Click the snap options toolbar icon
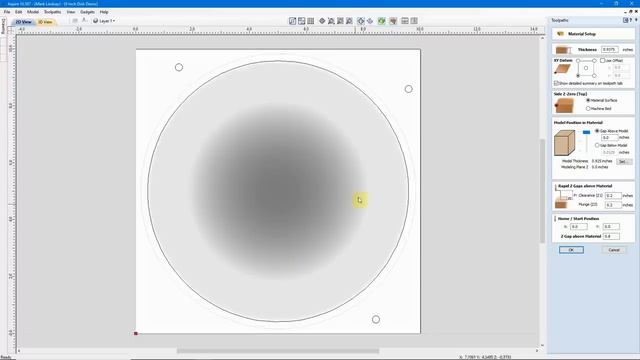 pyautogui.click(x=361, y=21)
